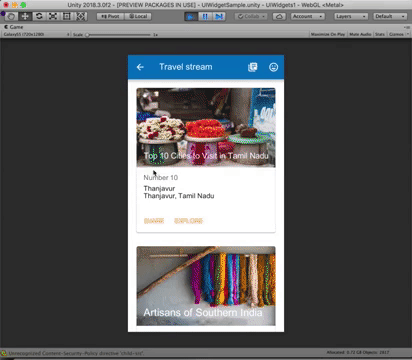Screen dimensions: 412x360
Task: Open the Layers dropdown
Action: (351, 16)
